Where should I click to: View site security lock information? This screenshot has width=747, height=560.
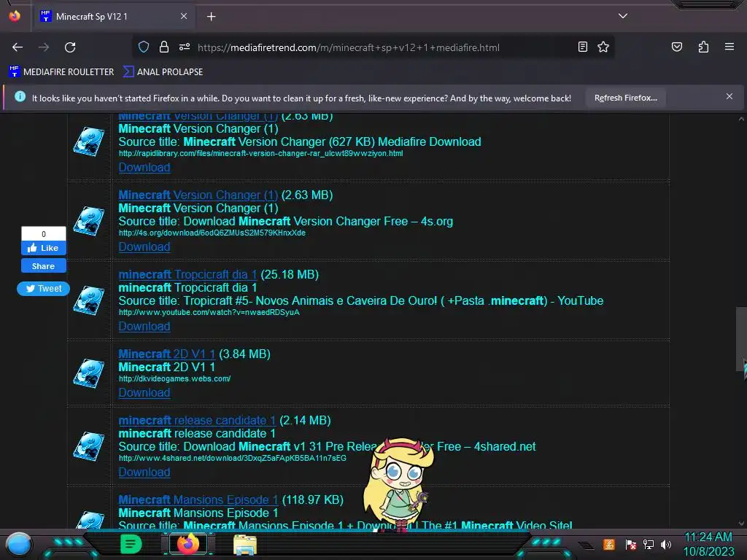click(164, 47)
